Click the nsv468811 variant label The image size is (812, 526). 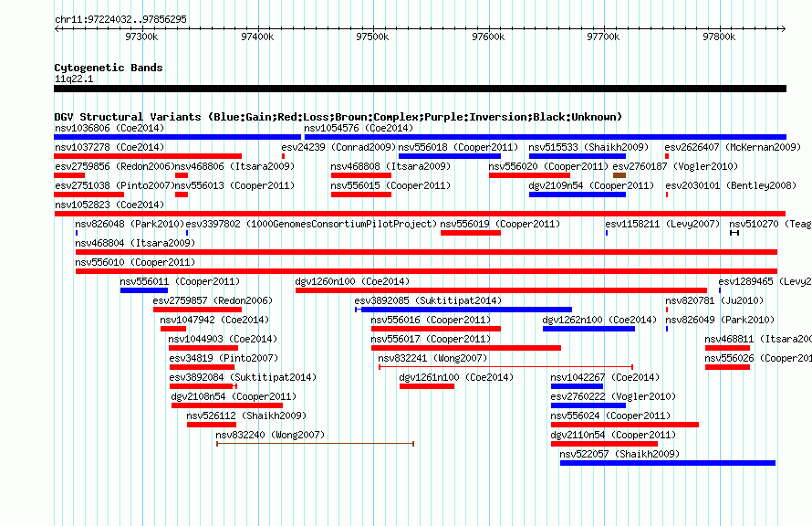758,339
